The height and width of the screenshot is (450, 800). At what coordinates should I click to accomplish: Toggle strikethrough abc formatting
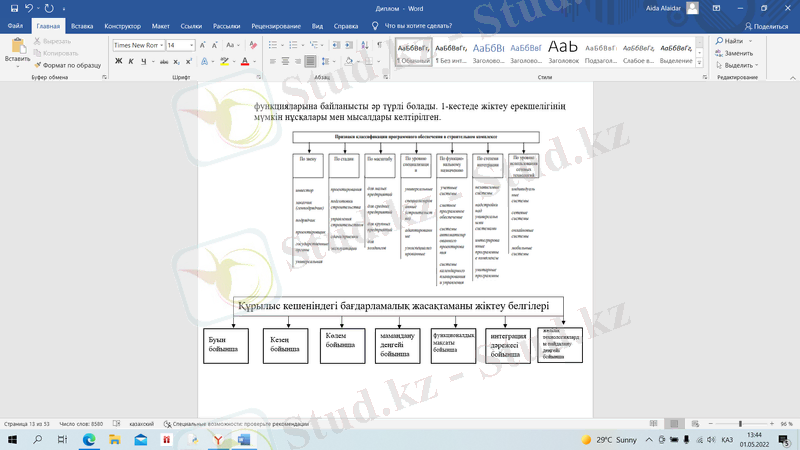[x=164, y=61]
